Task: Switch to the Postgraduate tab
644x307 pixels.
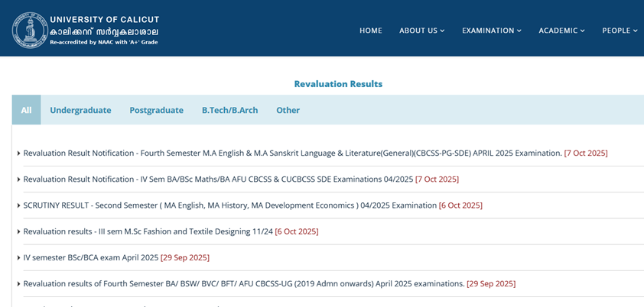Action: (x=156, y=110)
